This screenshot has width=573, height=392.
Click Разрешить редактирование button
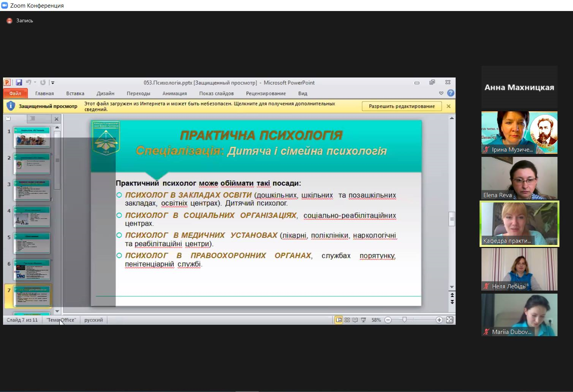(402, 106)
